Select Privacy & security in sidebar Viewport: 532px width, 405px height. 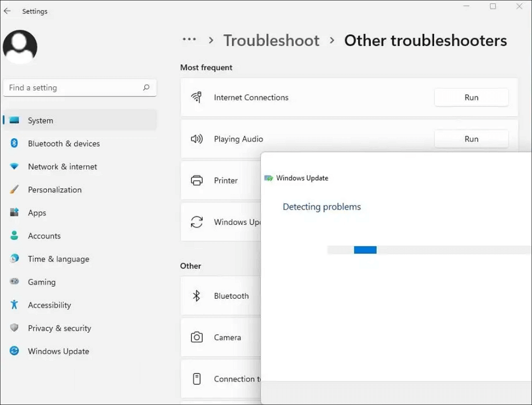[80, 328]
